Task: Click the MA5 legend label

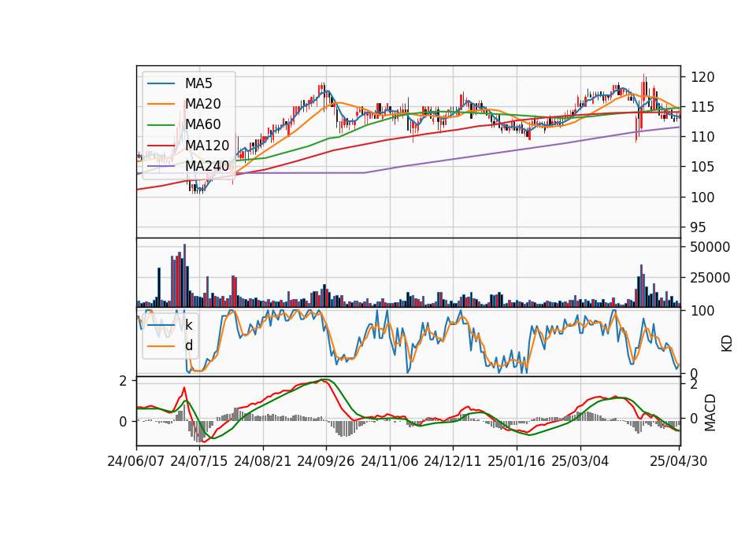Action: [x=198, y=83]
